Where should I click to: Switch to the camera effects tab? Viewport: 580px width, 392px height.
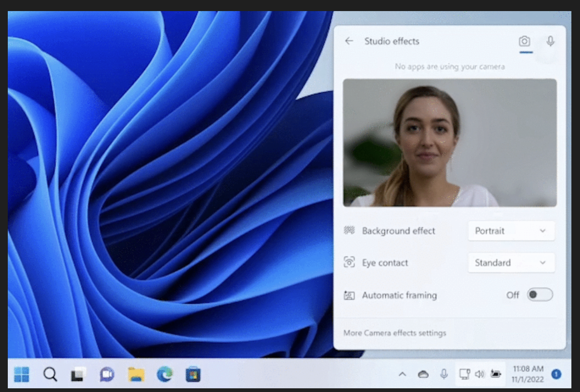[x=525, y=41]
